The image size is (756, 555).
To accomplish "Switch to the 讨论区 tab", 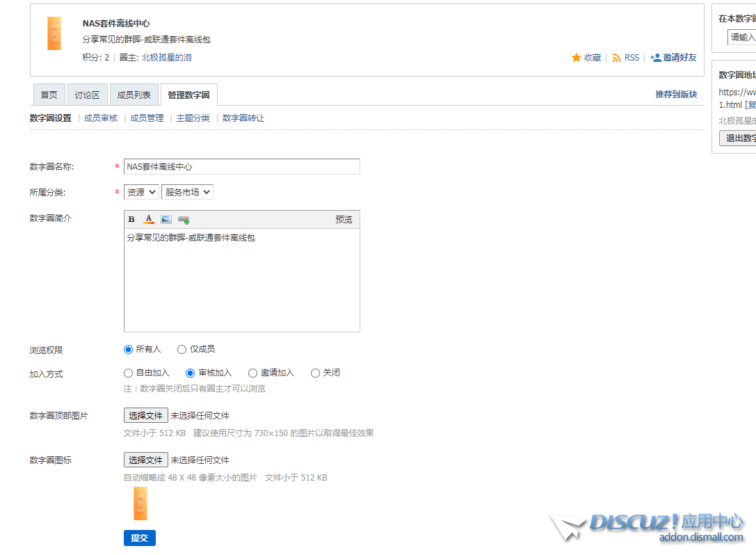I will pos(87,95).
